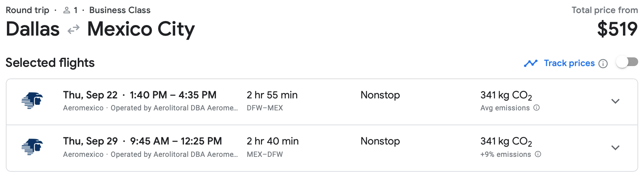This screenshot has height=183, width=644.
Task: Click the Avg emissions info icon
Action: [x=536, y=108]
